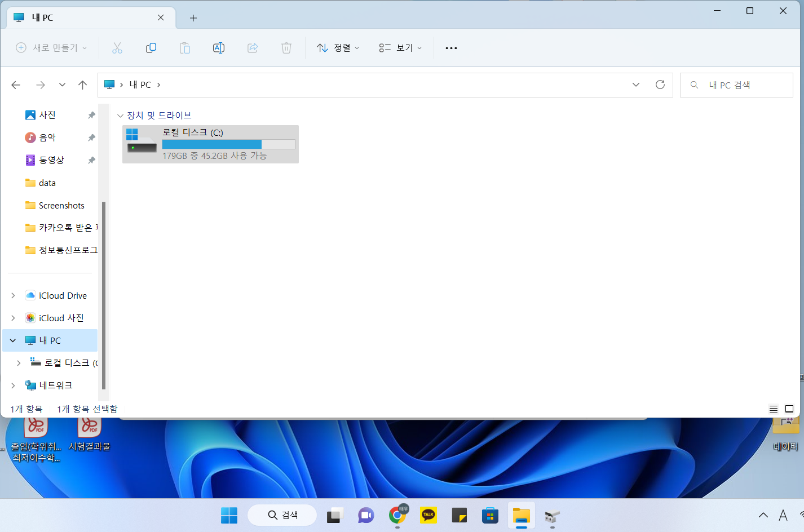Open Google Chrome from the taskbar
804x532 pixels.
coord(398,515)
